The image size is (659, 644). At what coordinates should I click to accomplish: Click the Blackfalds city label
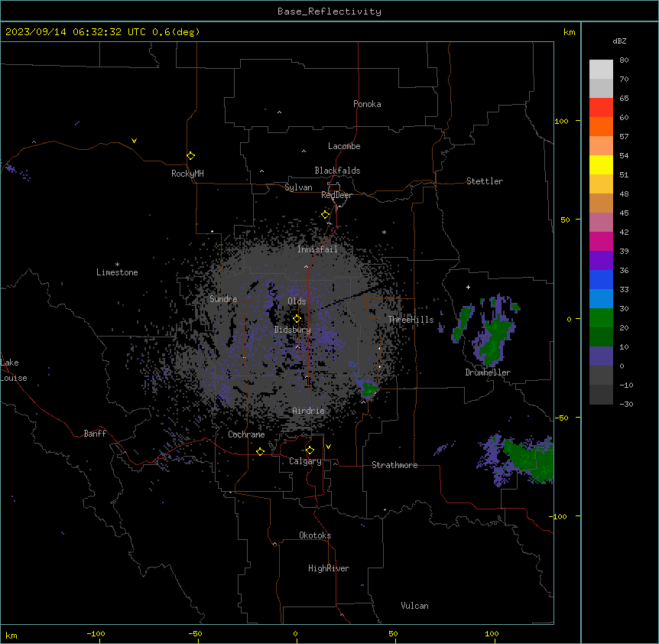pos(337,171)
